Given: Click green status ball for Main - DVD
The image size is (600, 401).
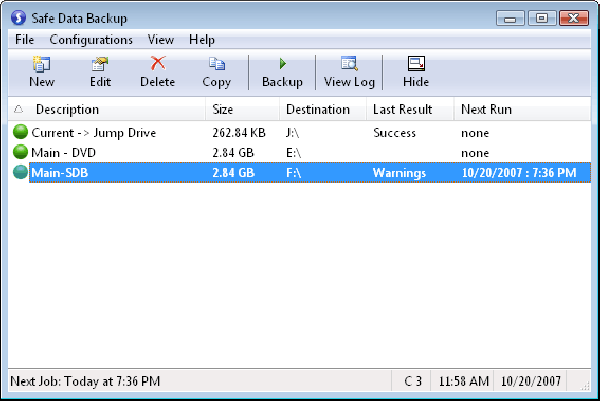Looking at the screenshot, I should click(20, 152).
